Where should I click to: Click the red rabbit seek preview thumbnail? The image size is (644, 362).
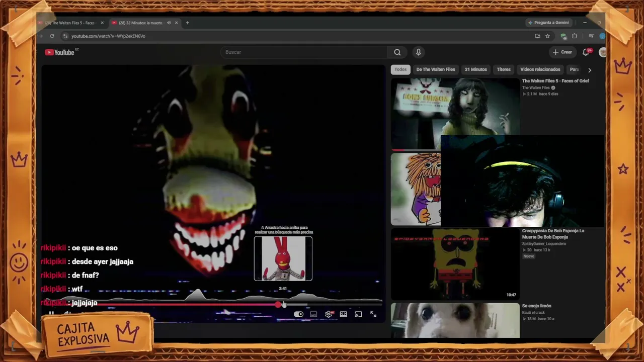283,258
